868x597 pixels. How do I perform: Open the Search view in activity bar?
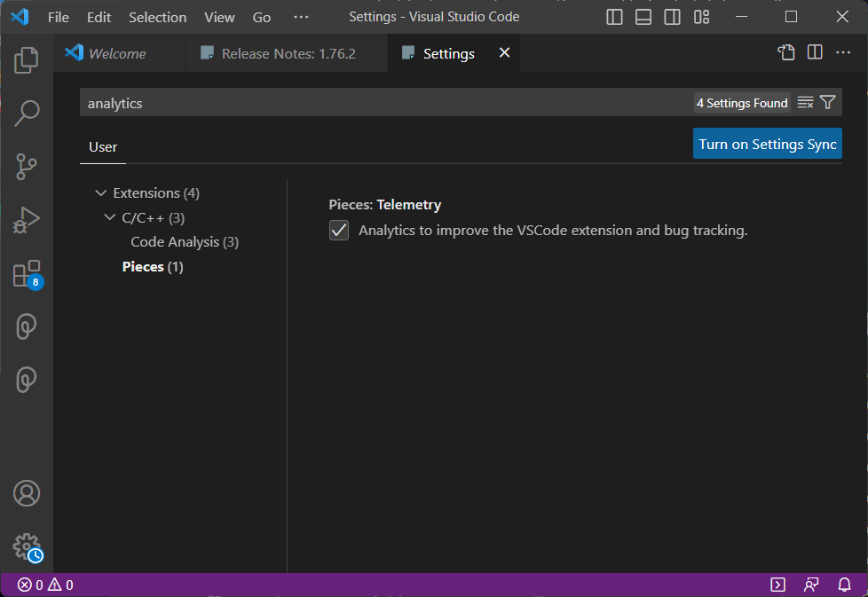pos(27,113)
